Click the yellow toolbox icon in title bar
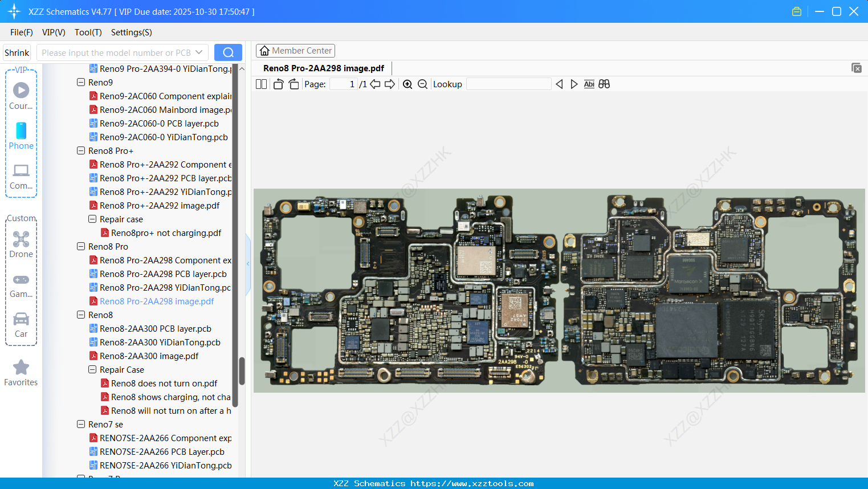Image resolution: width=868 pixels, height=489 pixels. coord(797,11)
